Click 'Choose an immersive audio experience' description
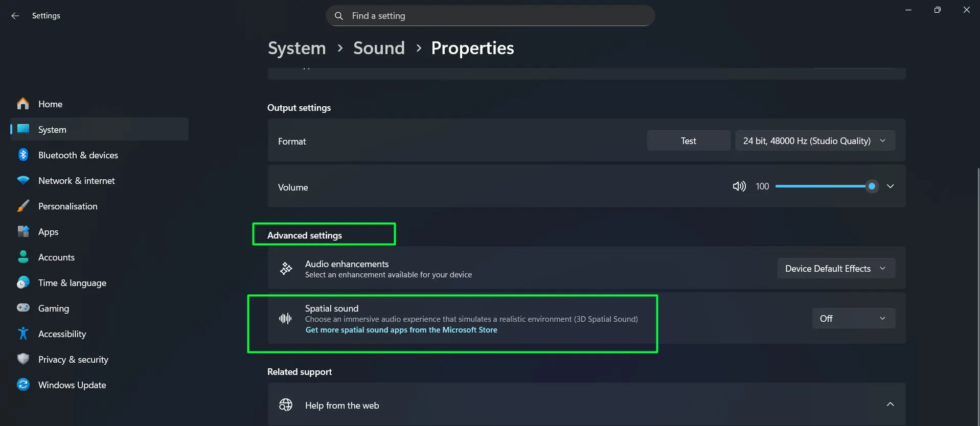This screenshot has height=426, width=980. click(x=471, y=319)
